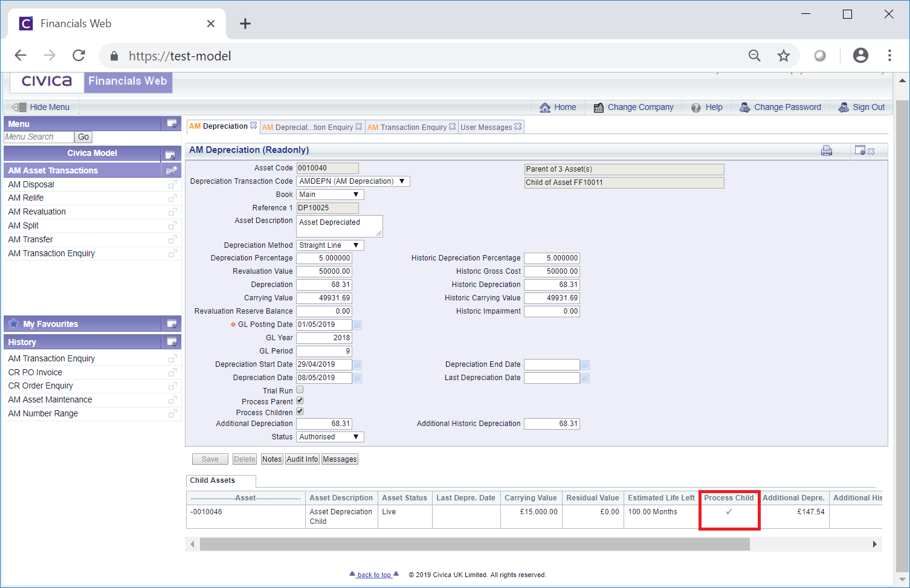Click the Audit Info button
Screen dimensions: 910x588
[x=302, y=459]
